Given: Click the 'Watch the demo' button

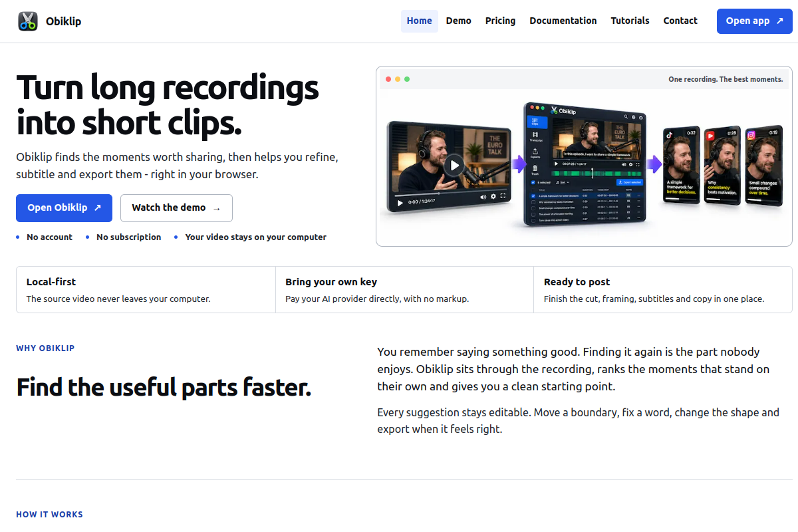Looking at the screenshot, I should point(176,208).
